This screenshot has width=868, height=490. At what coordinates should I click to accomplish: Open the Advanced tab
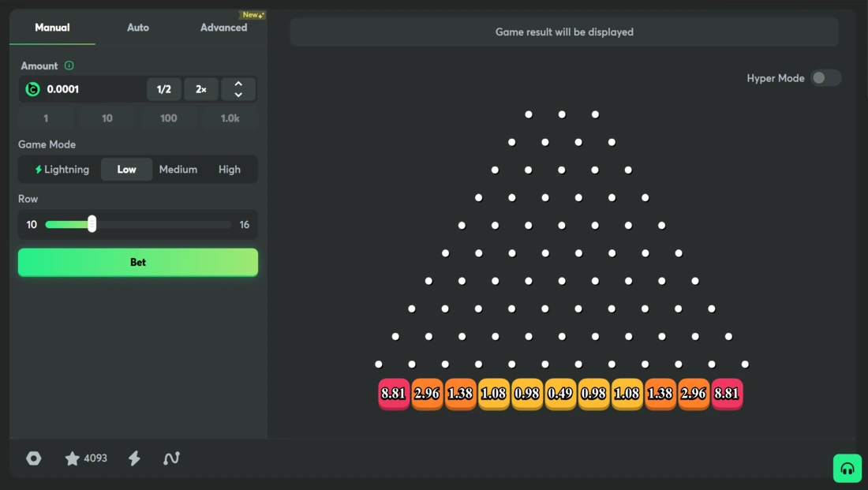pos(223,28)
